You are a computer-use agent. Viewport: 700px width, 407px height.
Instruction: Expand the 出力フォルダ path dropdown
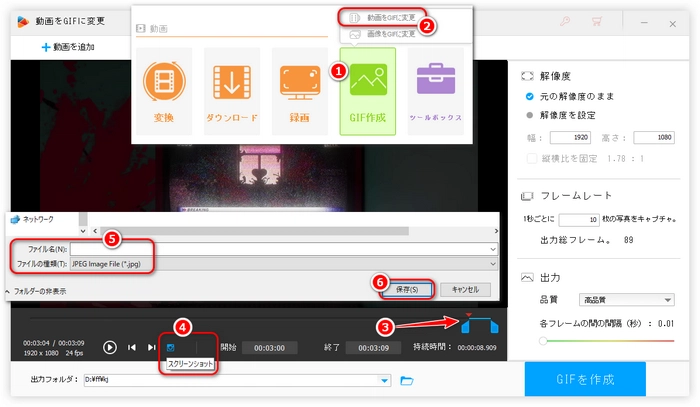point(385,380)
